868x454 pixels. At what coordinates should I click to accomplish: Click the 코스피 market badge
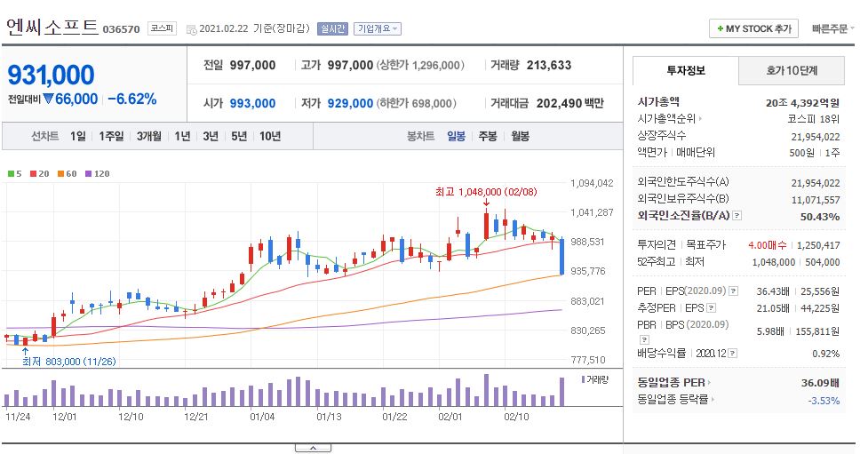(162, 28)
